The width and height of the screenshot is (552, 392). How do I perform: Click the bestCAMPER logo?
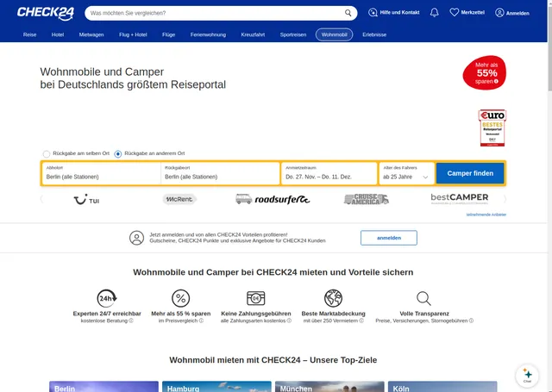point(460,199)
